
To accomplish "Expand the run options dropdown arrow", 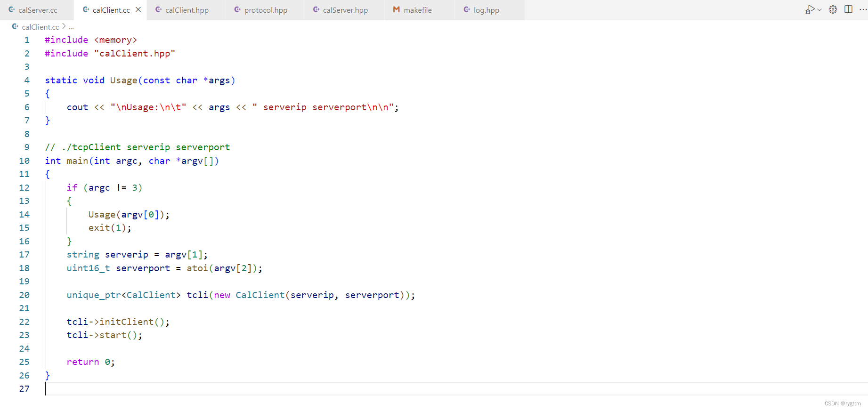I will [x=819, y=10].
